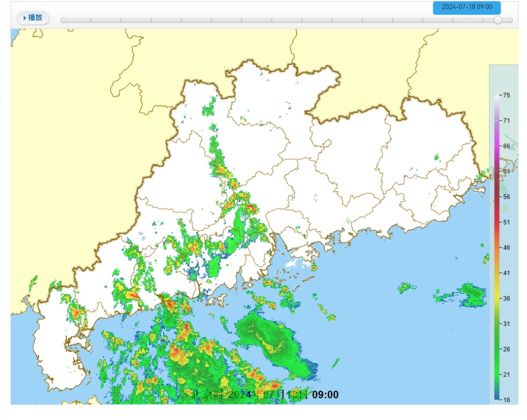Pick the 51 mark on the legend
The image size is (527, 420).
tap(506, 222)
